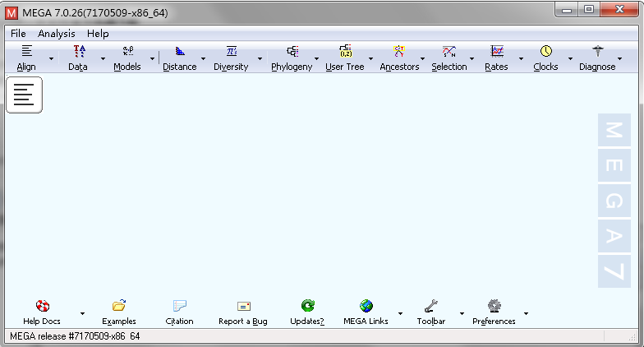Close the MEGA window
Image resolution: width=644 pixels, height=347 pixels.
pyautogui.click(x=619, y=10)
